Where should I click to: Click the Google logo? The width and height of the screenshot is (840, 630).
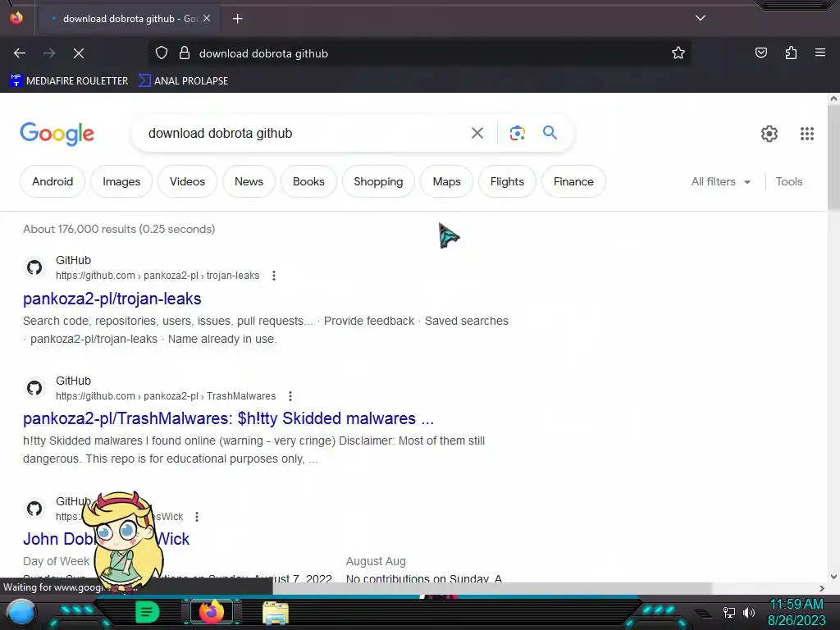(x=57, y=134)
